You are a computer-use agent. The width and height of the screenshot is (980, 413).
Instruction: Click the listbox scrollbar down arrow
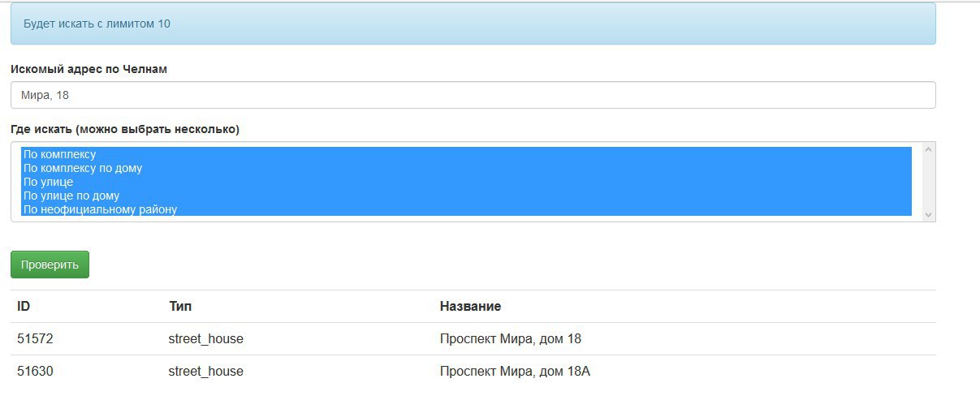click(929, 214)
